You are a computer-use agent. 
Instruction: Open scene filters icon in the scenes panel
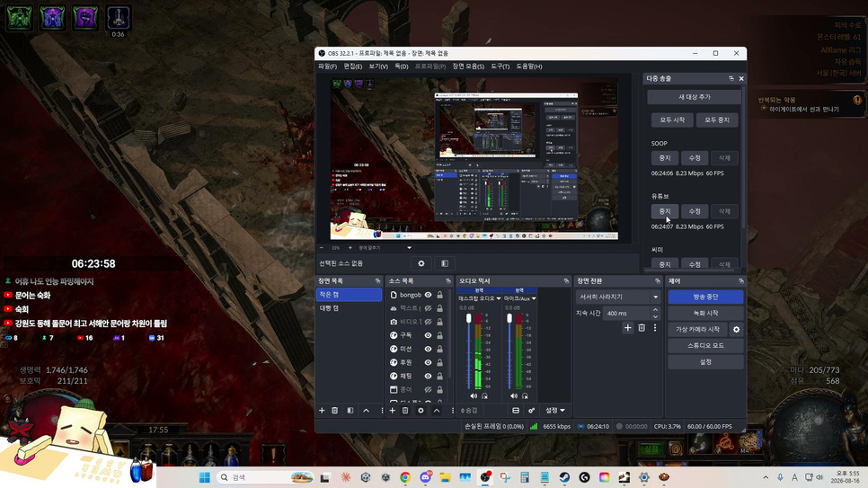click(x=350, y=411)
